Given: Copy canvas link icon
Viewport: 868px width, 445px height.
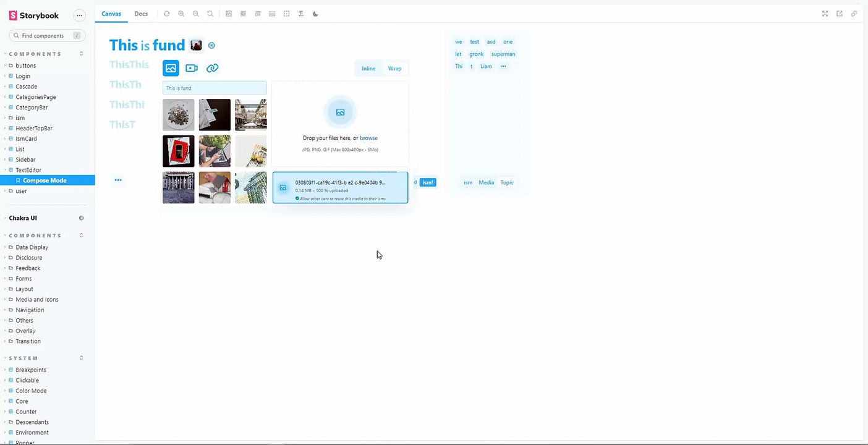Looking at the screenshot, I should [x=854, y=14].
